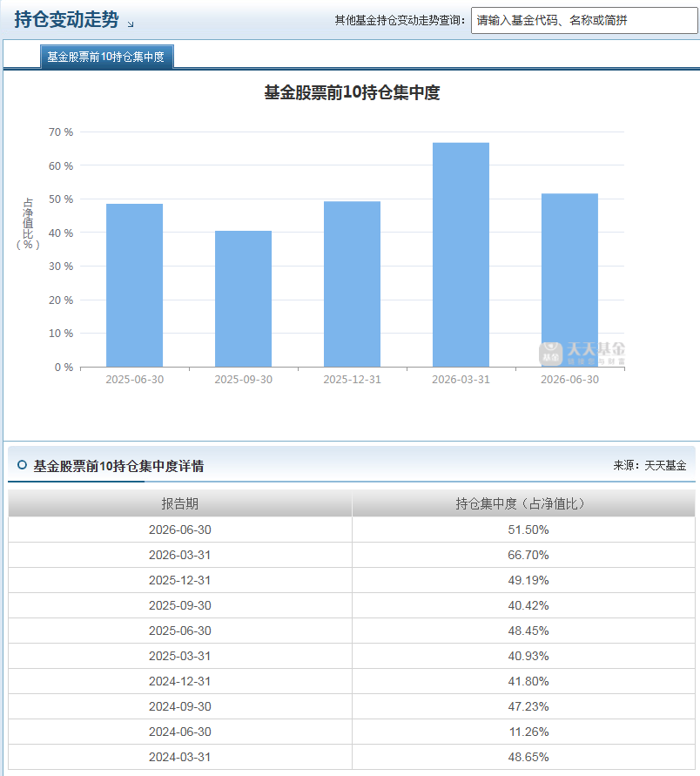Click the 49.19% value cell
Image resolution: width=700 pixels, height=776 pixels.
[x=524, y=580]
